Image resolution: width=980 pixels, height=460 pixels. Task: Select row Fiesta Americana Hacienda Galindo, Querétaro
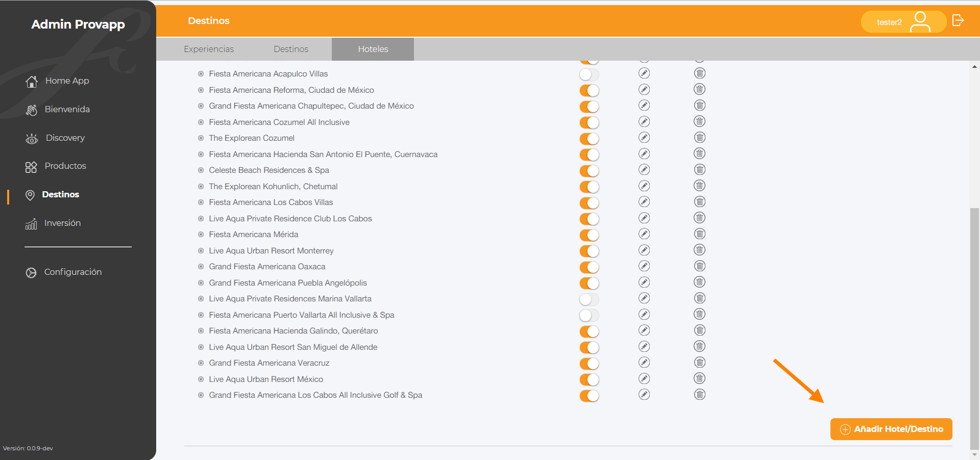tap(293, 330)
